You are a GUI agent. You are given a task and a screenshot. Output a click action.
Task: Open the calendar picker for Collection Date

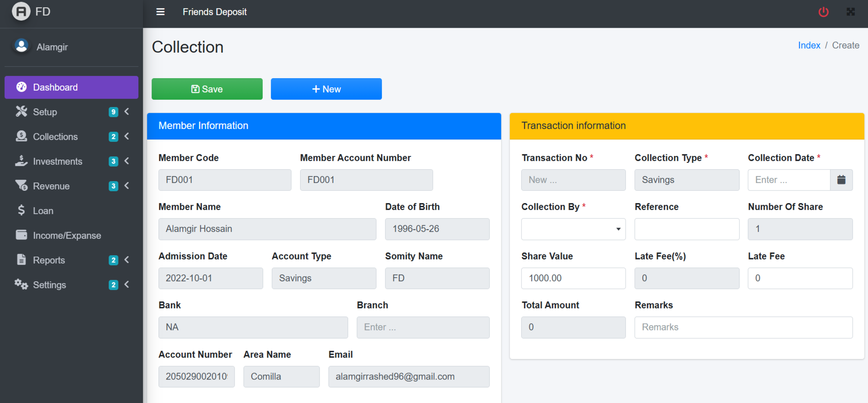point(841,180)
